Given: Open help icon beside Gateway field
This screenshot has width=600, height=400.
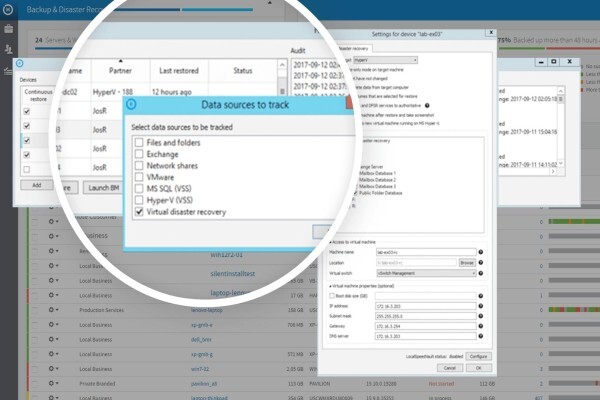Looking at the screenshot, I should 481,326.
